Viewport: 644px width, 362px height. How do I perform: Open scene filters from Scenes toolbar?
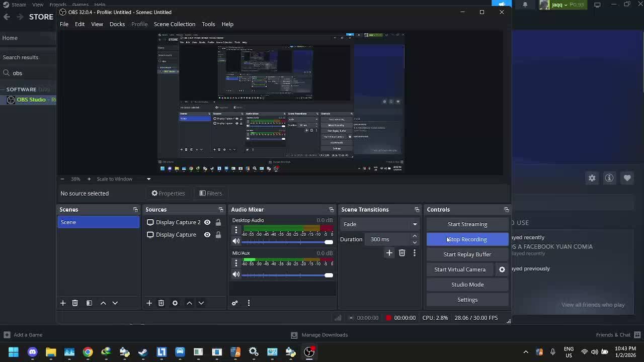click(89, 303)
